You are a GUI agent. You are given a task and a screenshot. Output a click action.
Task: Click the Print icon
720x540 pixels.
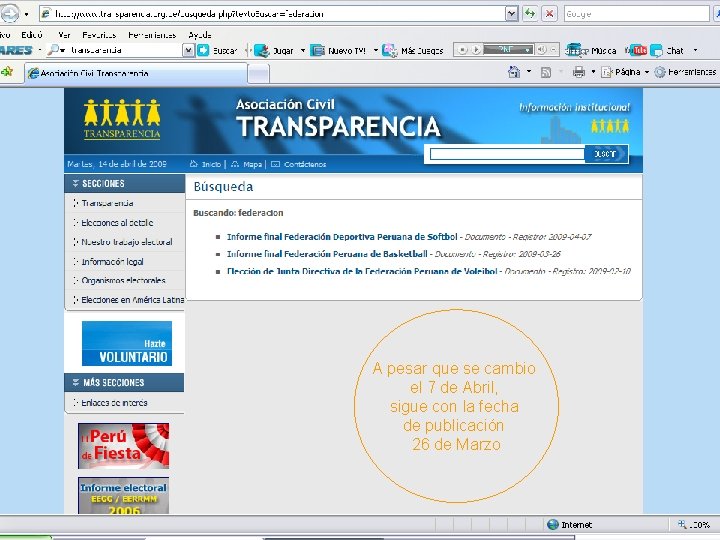[x=579, y=72]
